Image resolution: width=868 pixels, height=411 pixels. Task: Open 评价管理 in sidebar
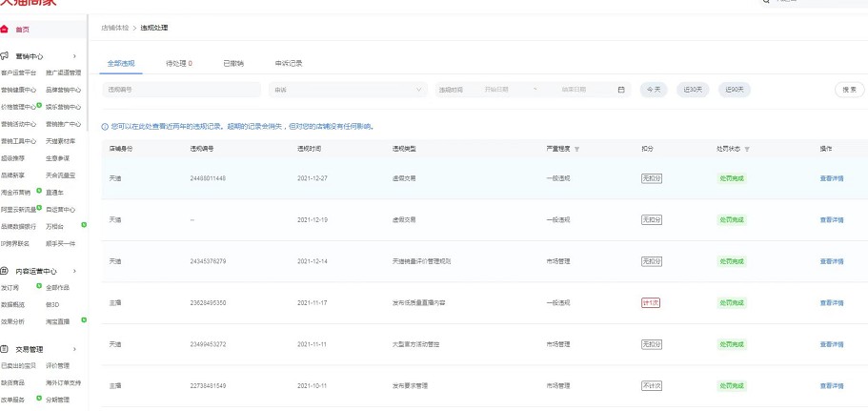[57, 365]
